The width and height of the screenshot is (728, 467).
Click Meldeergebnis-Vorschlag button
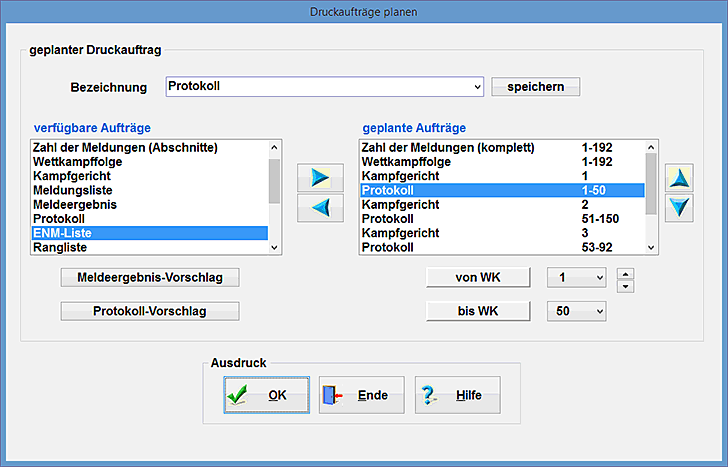150,277
